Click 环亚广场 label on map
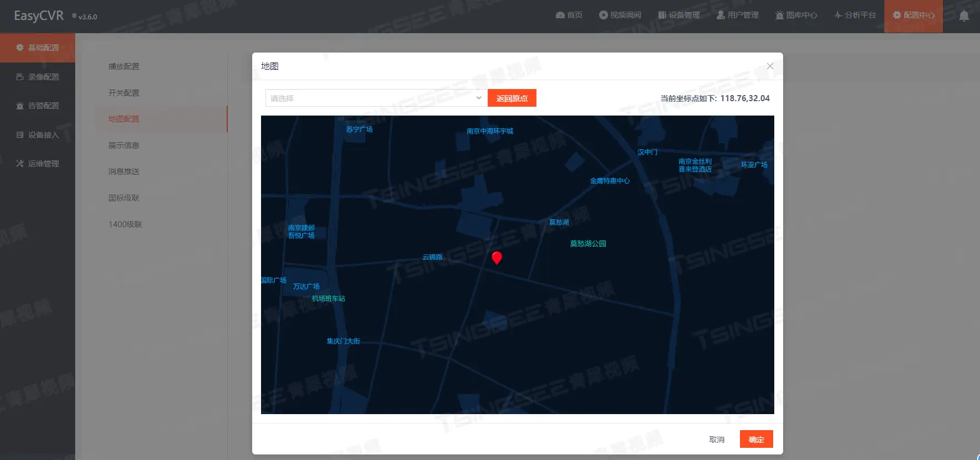 coord(754,165)
